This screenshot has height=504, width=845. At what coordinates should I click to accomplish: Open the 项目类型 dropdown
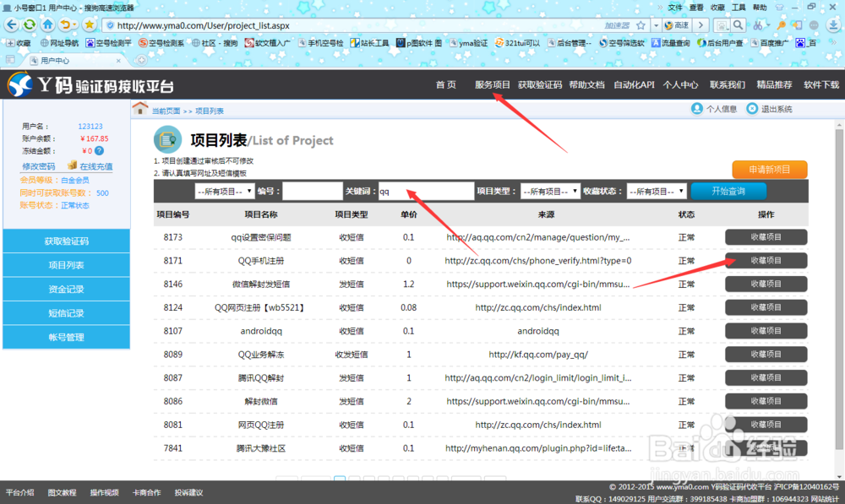coord(550,191)
